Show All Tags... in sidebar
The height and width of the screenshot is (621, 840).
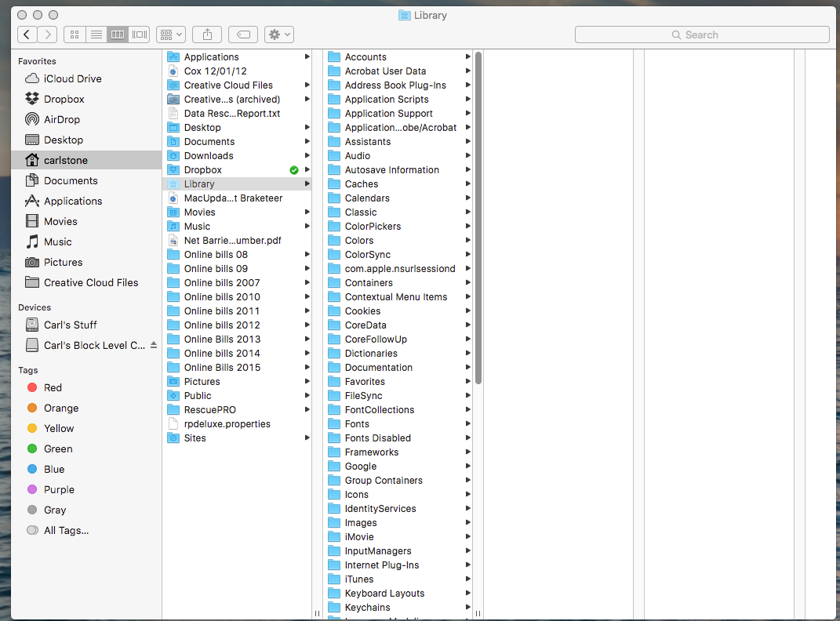(86, 530)
